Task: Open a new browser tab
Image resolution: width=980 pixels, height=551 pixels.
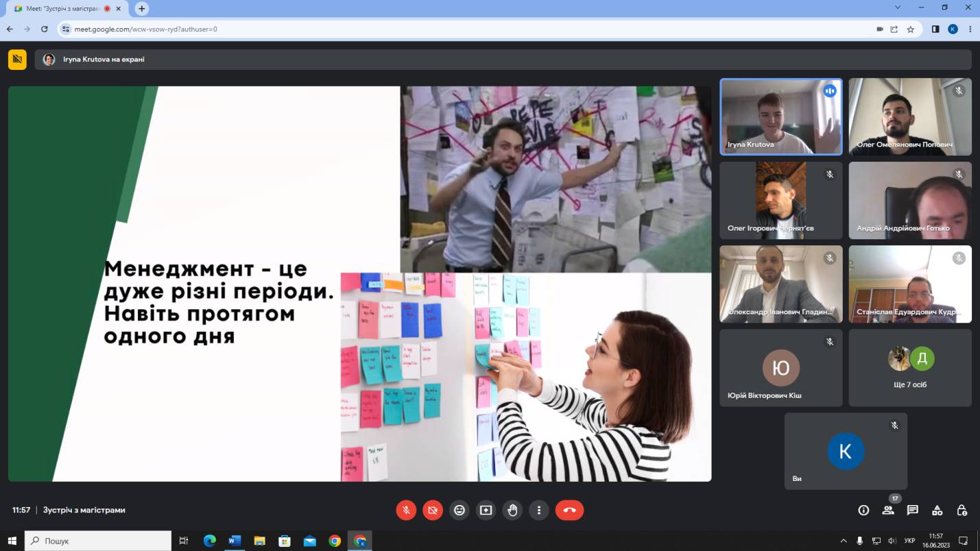Action: coord(142,9)
